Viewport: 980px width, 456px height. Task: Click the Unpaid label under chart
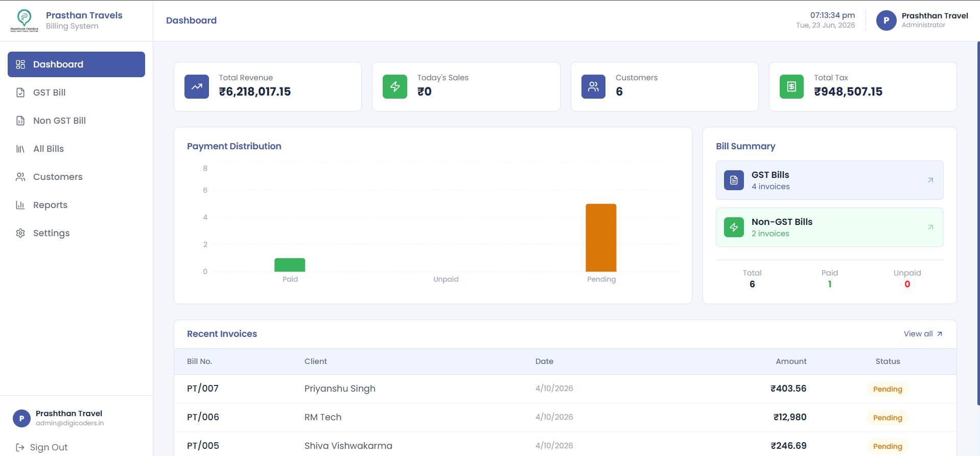[x=446, y=279]
